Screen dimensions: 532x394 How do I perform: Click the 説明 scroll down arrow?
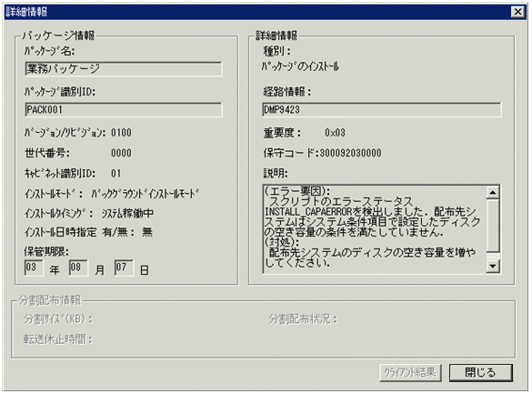pos(493,266)
